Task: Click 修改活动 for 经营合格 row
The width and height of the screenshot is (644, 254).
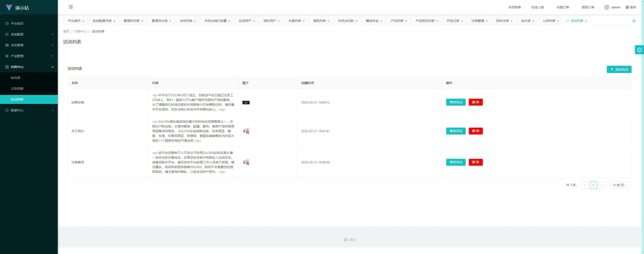Action: 456,102
